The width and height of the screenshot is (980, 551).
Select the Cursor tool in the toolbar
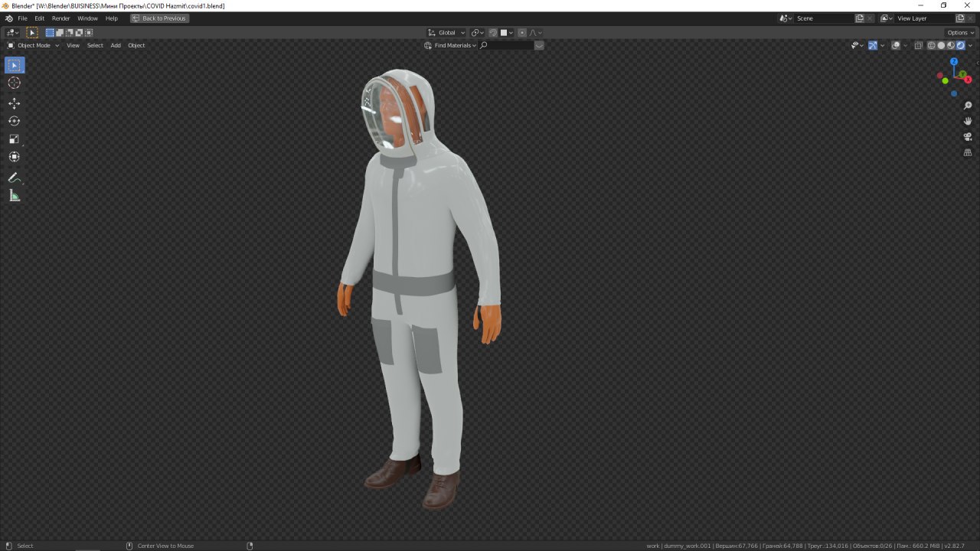[x=14, y=83]
